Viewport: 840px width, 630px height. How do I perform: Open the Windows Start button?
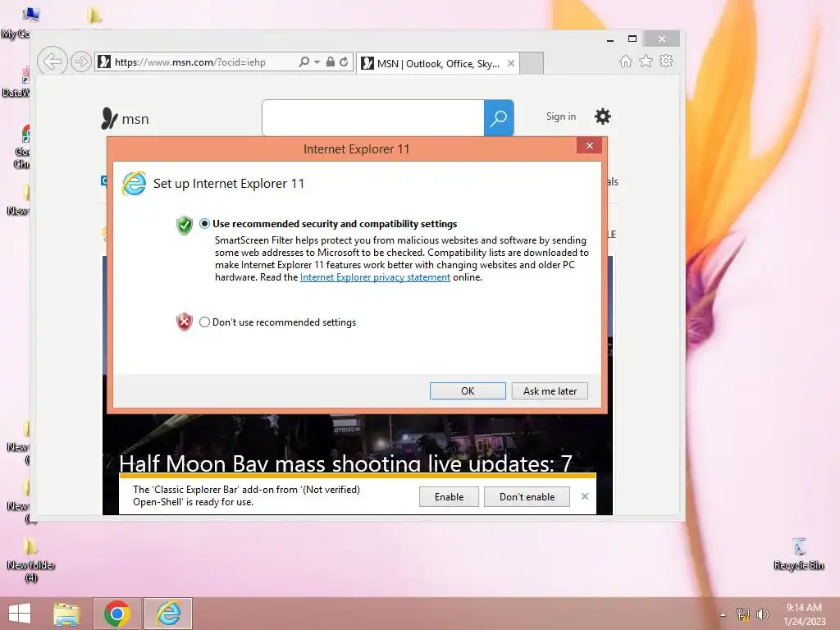tap(20, 614)
